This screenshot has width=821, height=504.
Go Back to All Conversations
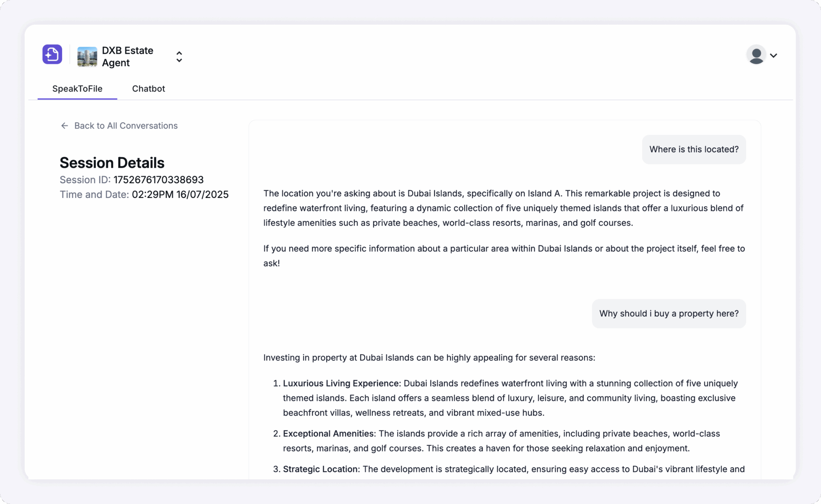pyautogui.click(x=119, y=126)
